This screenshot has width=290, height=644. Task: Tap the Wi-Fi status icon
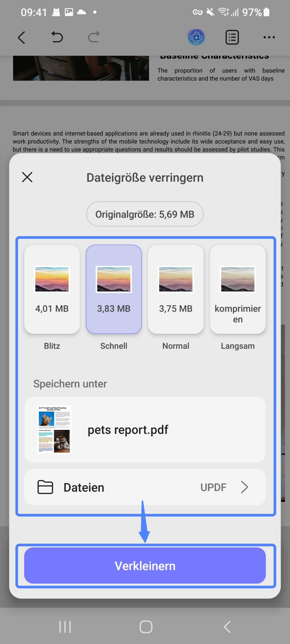coord(223,12)
